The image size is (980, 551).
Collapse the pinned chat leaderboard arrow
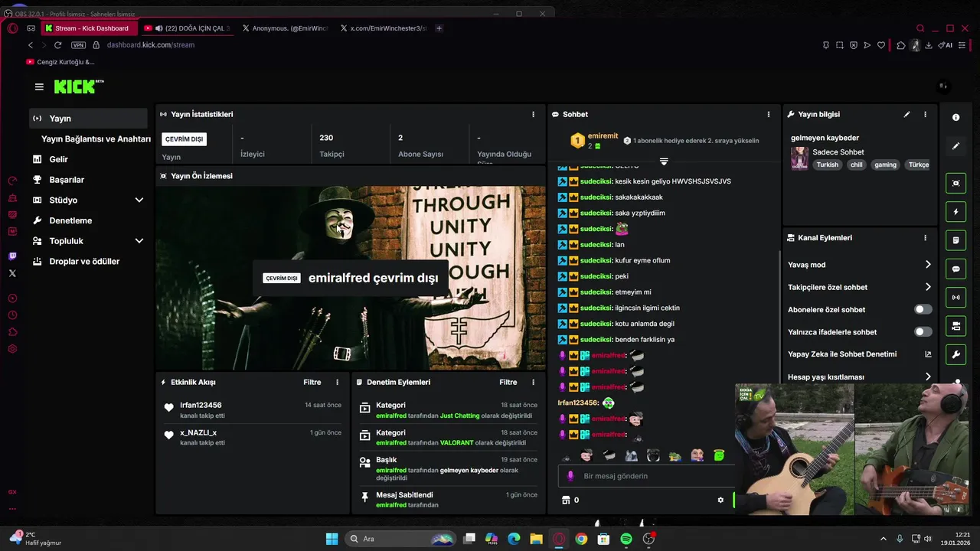coord(664,161)
